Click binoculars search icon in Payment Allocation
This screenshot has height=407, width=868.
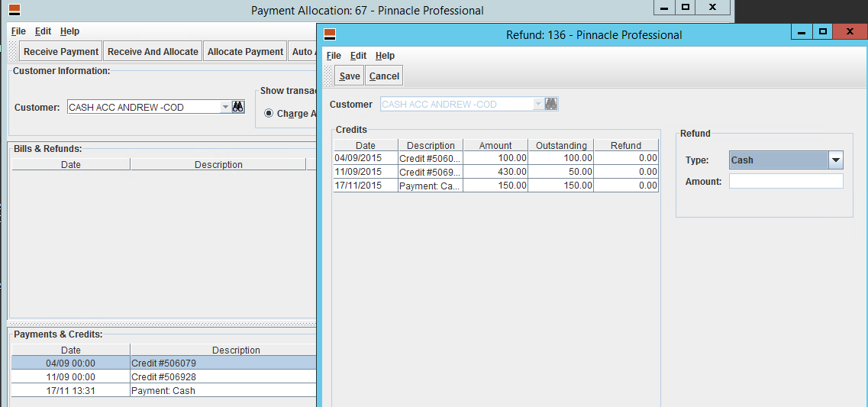click(237, 108)
